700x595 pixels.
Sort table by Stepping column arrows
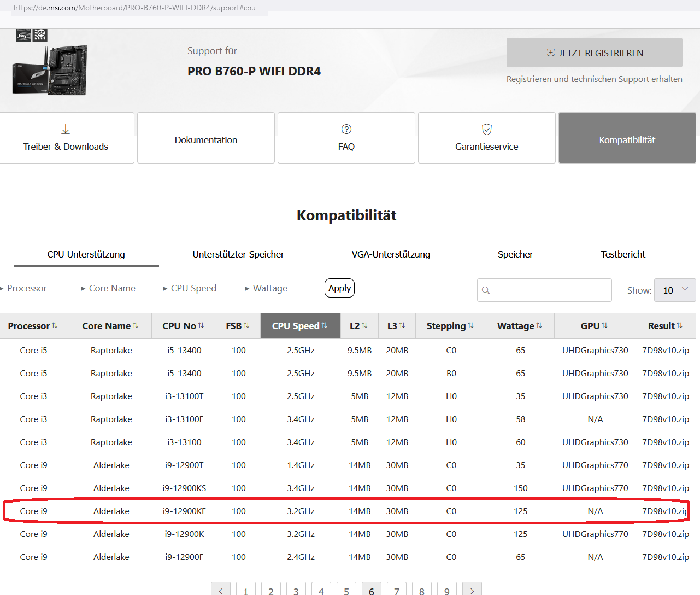point(471,325)
